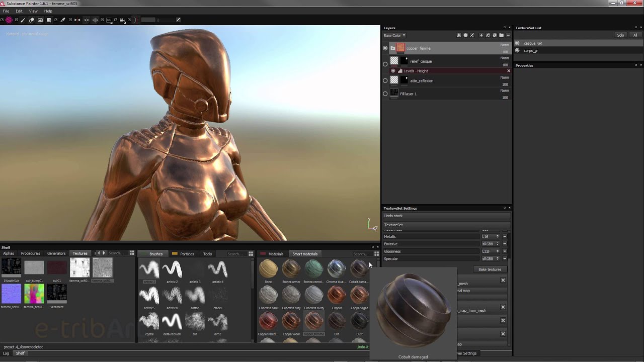The image size is (644, 362).
Task: Click the Substance Painter pink logo icon
Action: click(x=9, y=20)
